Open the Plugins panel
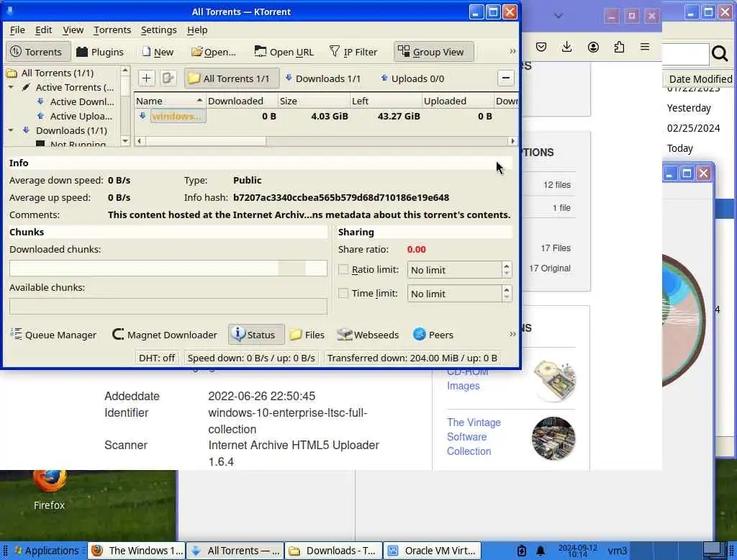This screenshot has width=737, height=560. [x=99, y=52]
